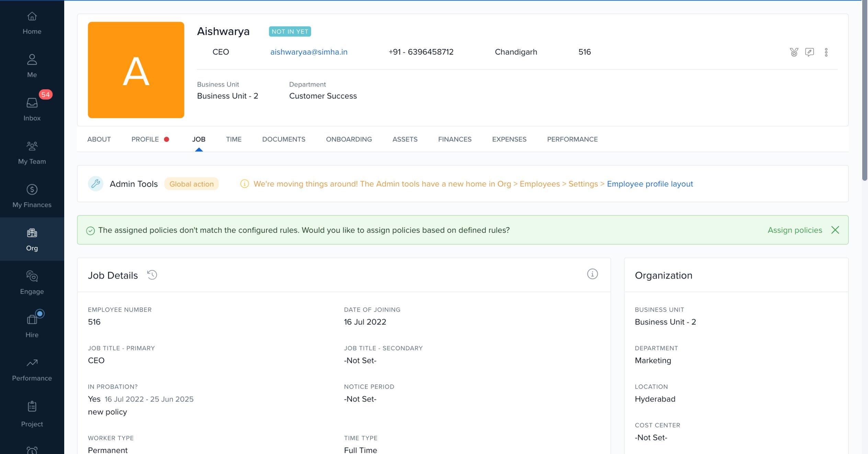868x454 pixels.
Task: Open the PERFORMANCE tab
Action: [572, 139]
